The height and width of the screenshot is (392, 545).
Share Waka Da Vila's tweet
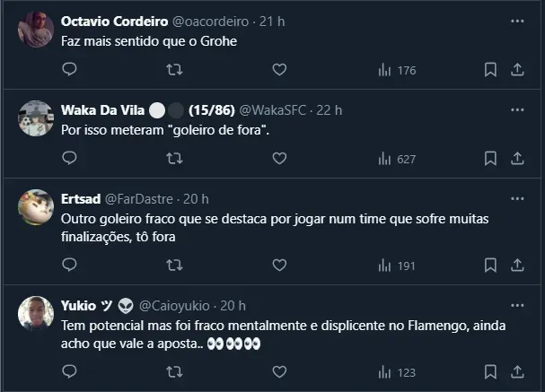tap(517, 158)
